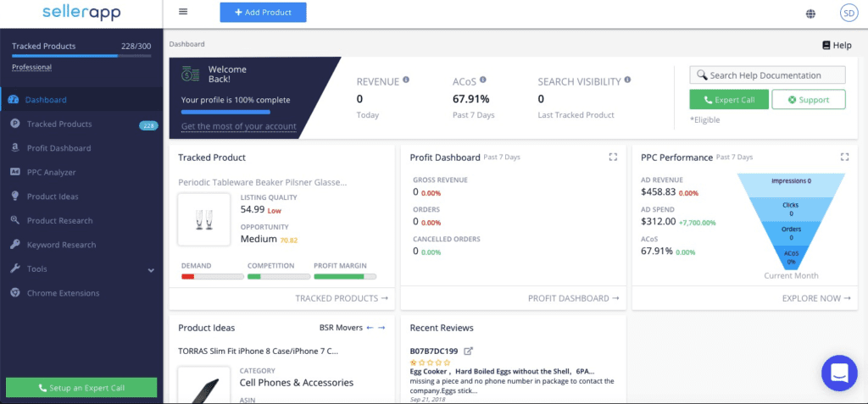The width and height of the screenshot is (868, 404).
Task: Follow the PROFIT DASHBOARD arrow link
Action: 574,298
